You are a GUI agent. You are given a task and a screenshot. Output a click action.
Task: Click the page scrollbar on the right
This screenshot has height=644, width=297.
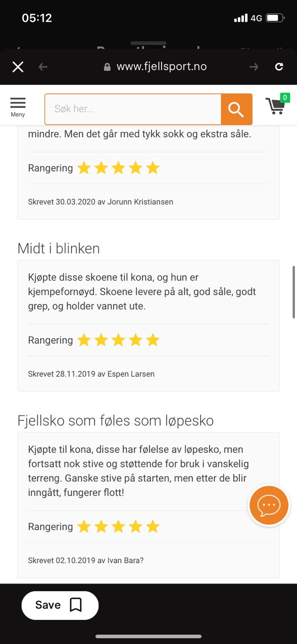coord(294,292)
